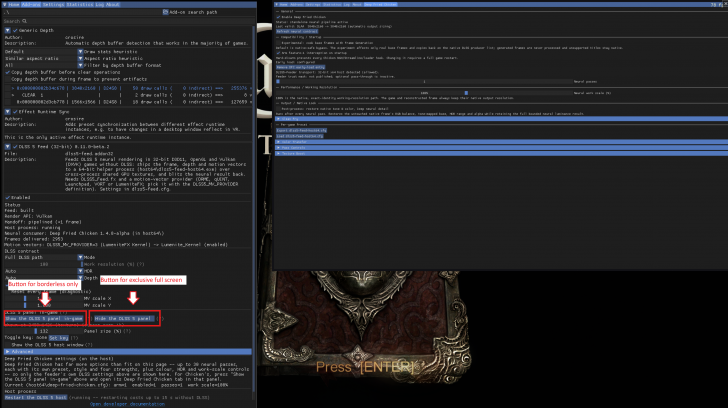Adjust the Neural passes slider

(x=424, y=82)
